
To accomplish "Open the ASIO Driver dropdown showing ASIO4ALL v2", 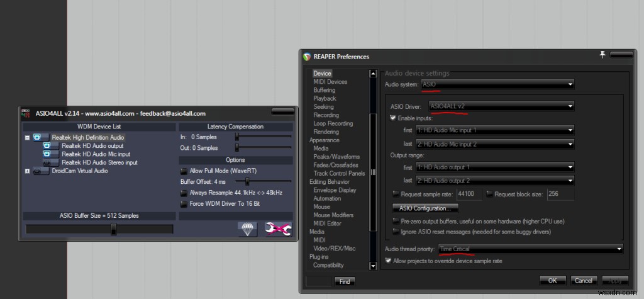I will click(501, 106).
